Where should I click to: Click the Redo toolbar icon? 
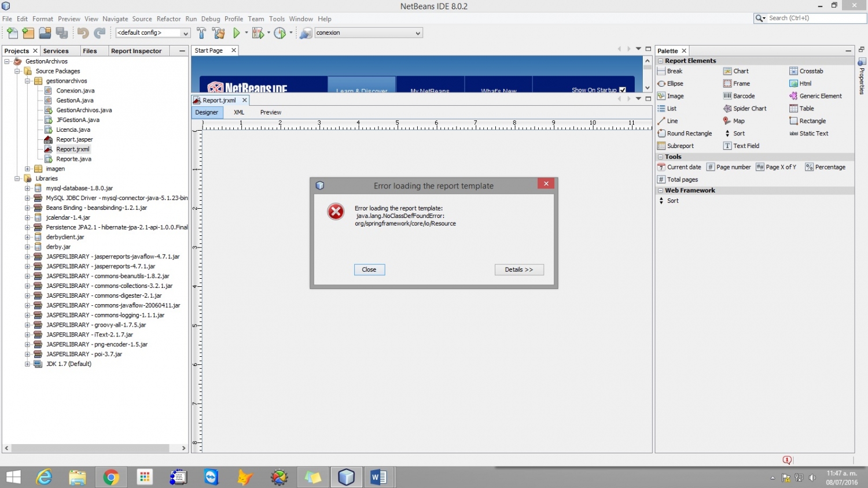[x=100, y=33]
